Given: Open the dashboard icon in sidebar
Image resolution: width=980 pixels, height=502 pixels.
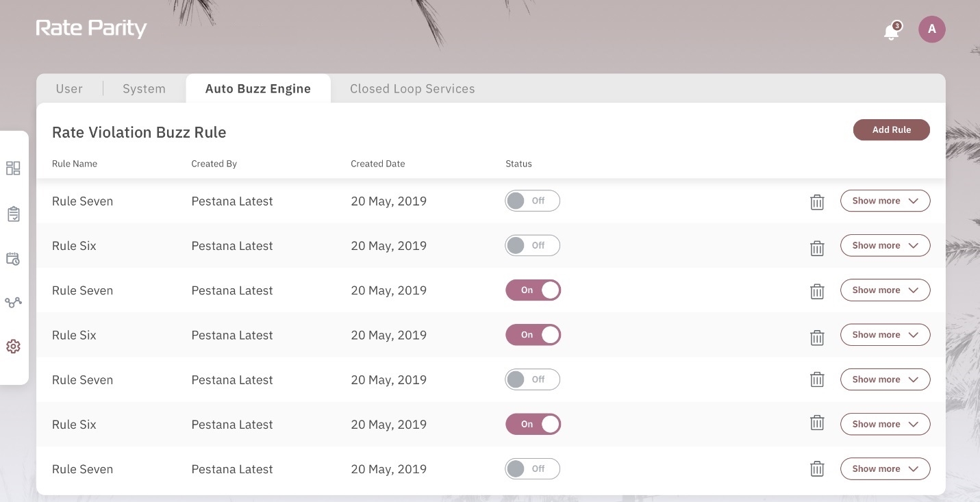Looking at the screenshot, I should pos(13,168).
